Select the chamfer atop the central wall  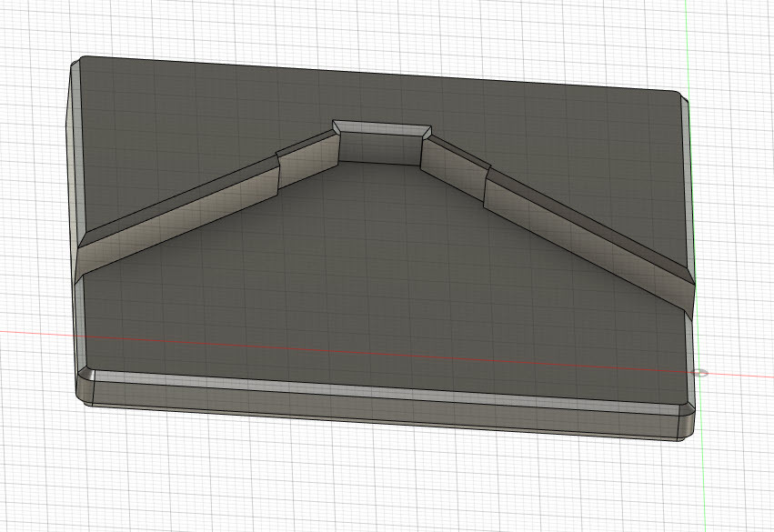tap(380, 128)
